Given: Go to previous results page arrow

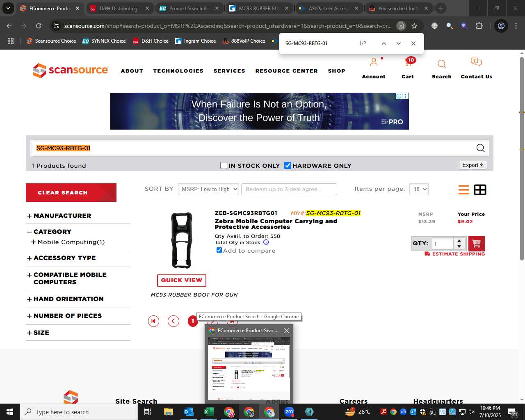Looking at the screenshot, I should click(173, 321).
